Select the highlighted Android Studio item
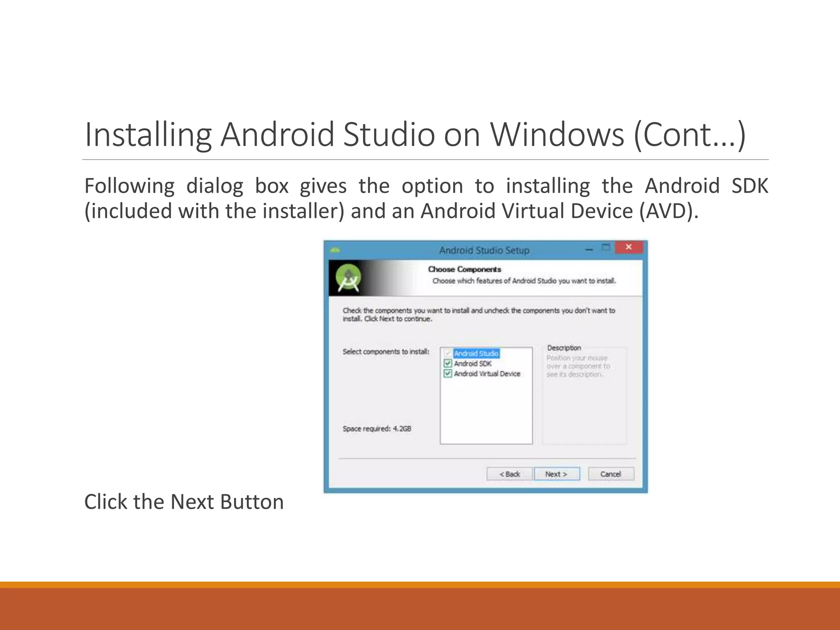The width and height of the screenshot is (840, 630). (x=476, y=353)
